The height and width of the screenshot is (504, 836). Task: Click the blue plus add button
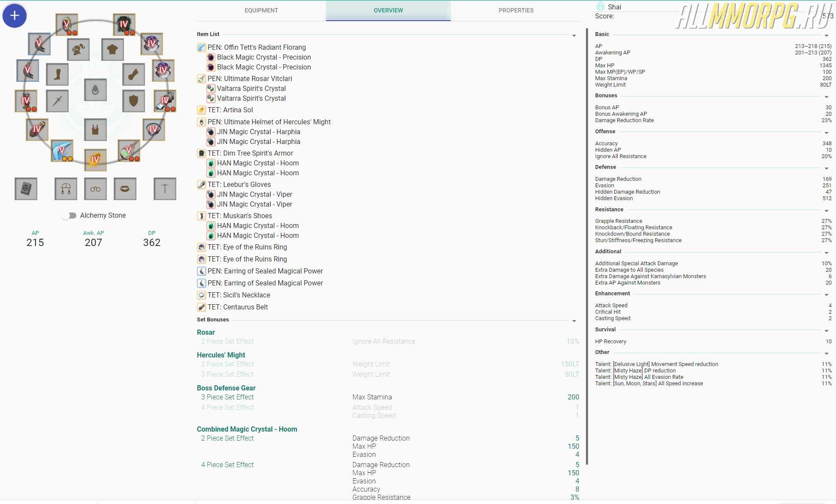point(15,16)
